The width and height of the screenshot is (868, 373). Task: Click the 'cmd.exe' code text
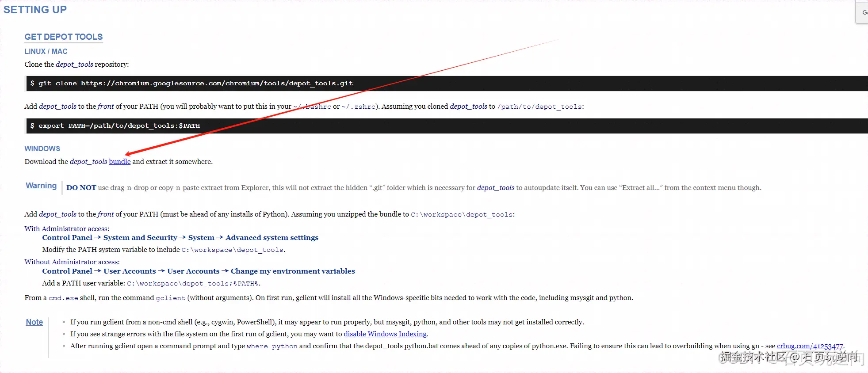(63, 298)
